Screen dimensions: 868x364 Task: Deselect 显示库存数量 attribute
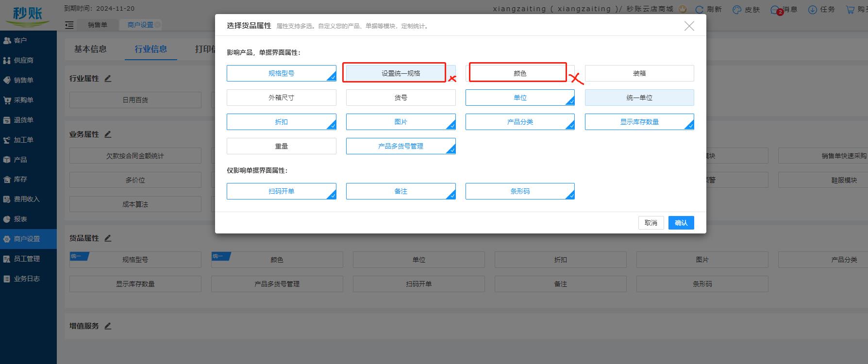(639, 122)
